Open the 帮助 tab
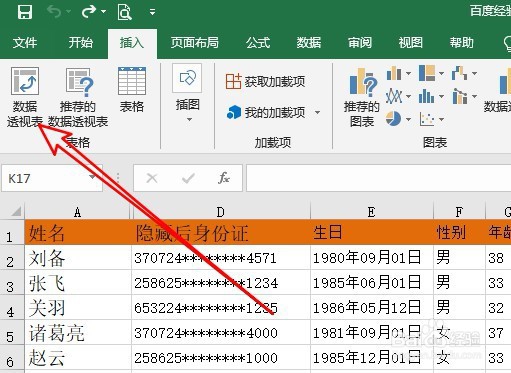 click(x=462, y=43)
